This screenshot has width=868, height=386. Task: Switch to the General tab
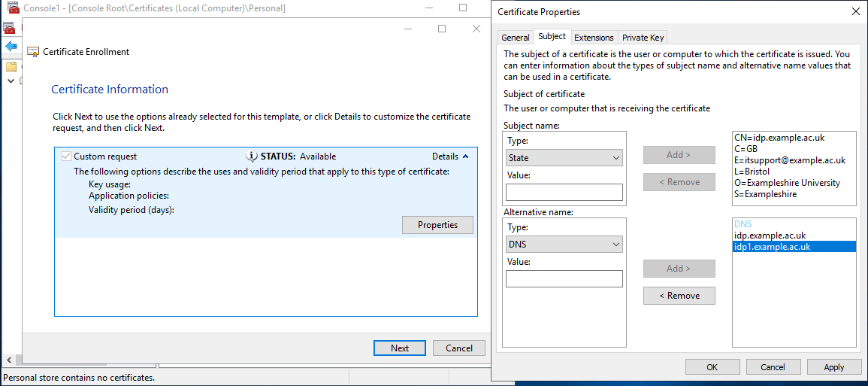516,38
